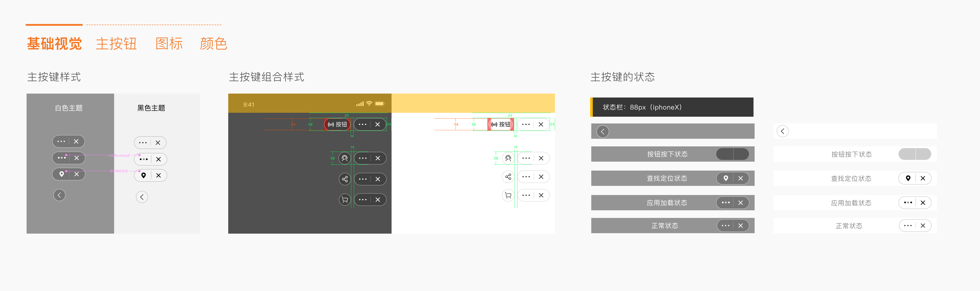Close capsule in gray 正常状态 row

point(740,226)
